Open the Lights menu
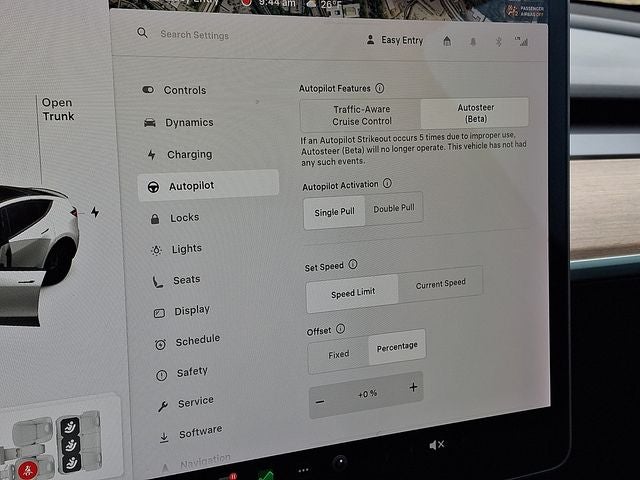This screenshot has width=640, height=480. (176, 249)
